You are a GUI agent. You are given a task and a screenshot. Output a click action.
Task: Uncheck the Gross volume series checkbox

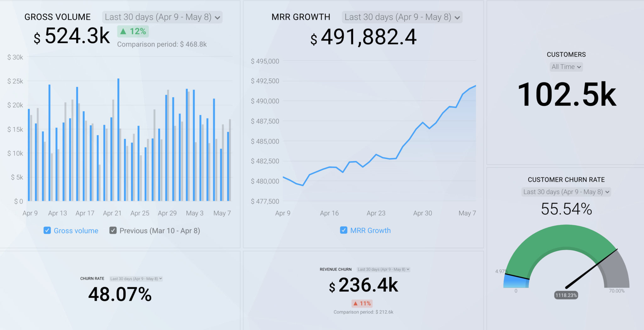pos(47,231)
